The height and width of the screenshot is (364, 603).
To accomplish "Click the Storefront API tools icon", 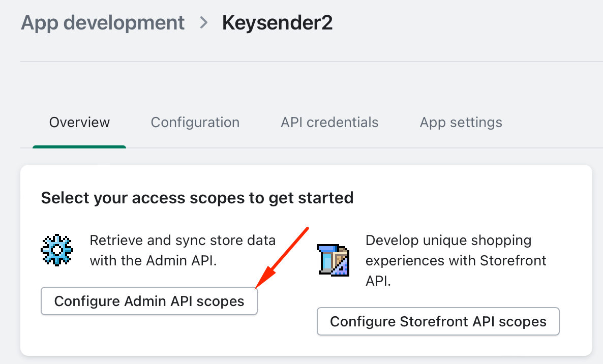I will coord(333,260).
